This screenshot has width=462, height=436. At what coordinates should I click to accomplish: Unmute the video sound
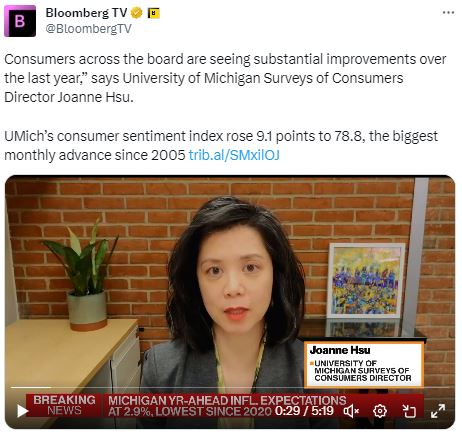(351, 411)
